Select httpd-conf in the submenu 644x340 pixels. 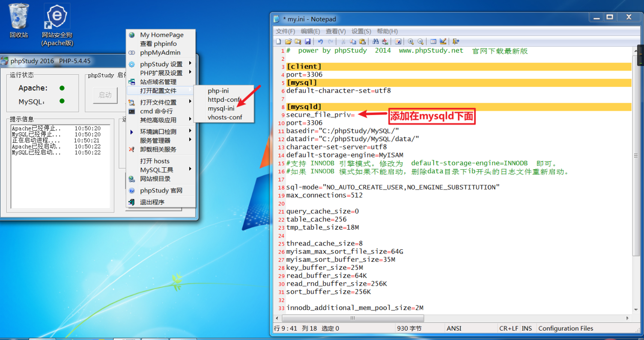click(x=224, y=100)
